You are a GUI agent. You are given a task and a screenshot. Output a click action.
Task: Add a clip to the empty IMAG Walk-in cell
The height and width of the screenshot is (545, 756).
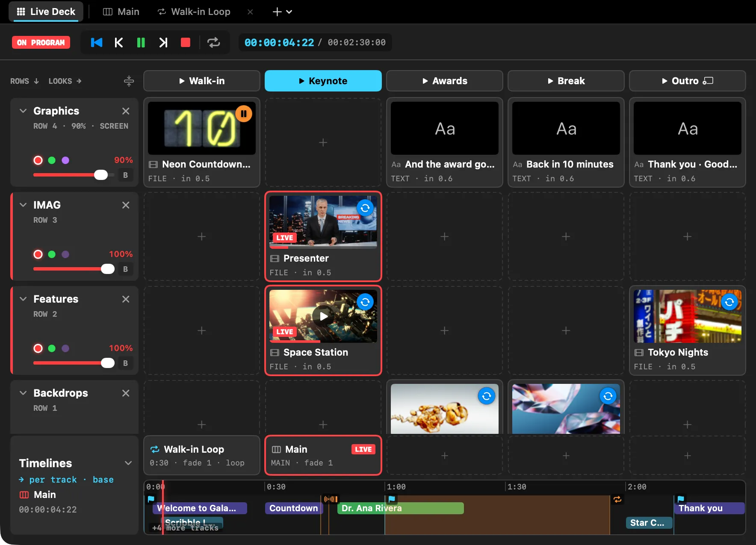(202, 236)
